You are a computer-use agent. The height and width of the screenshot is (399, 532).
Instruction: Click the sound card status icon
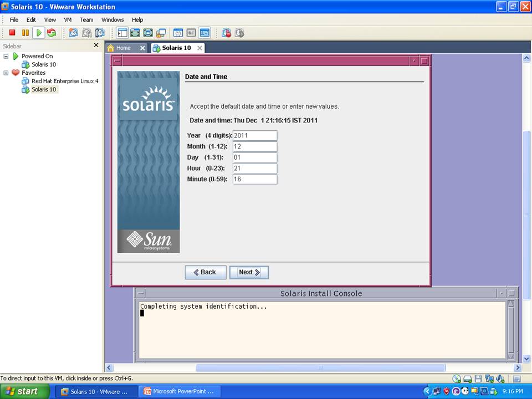(500, 378)
